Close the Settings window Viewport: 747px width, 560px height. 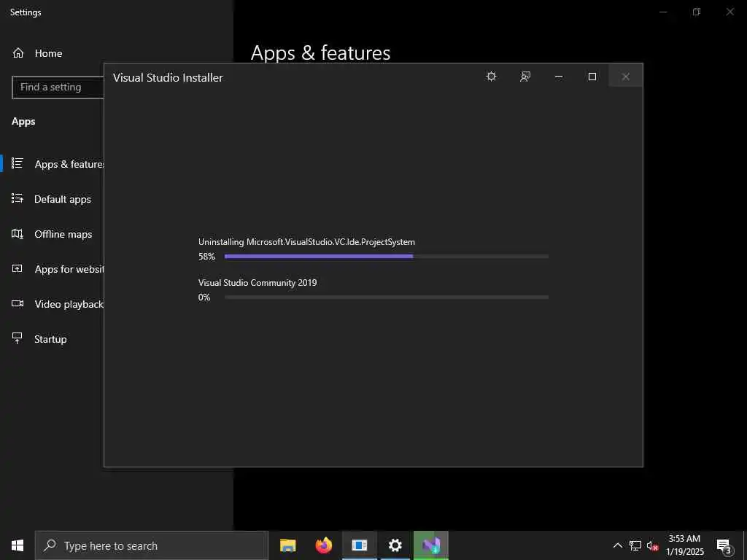729,12
